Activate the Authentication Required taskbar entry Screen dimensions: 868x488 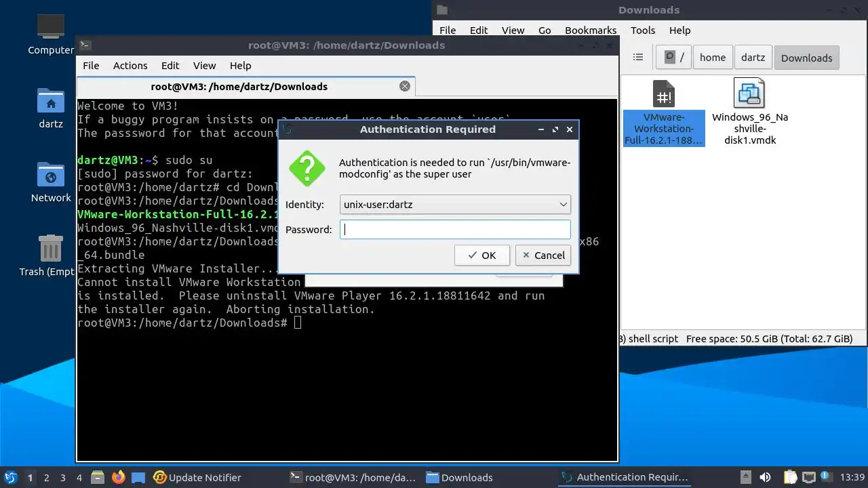coord(625,477)
